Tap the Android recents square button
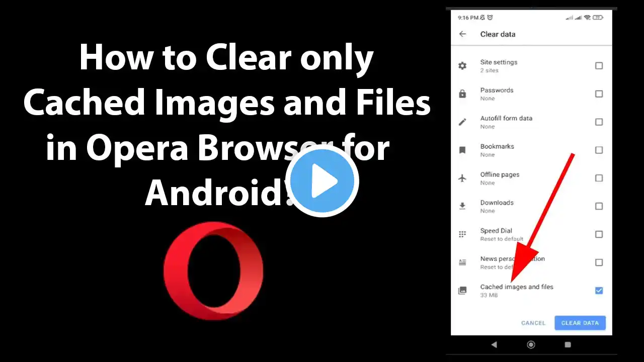 (568, 344)
